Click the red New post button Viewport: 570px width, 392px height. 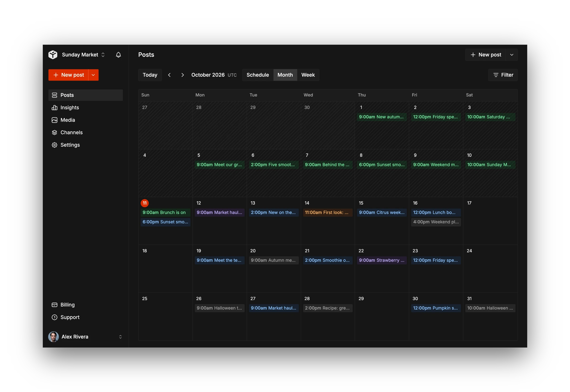[68, 75]
